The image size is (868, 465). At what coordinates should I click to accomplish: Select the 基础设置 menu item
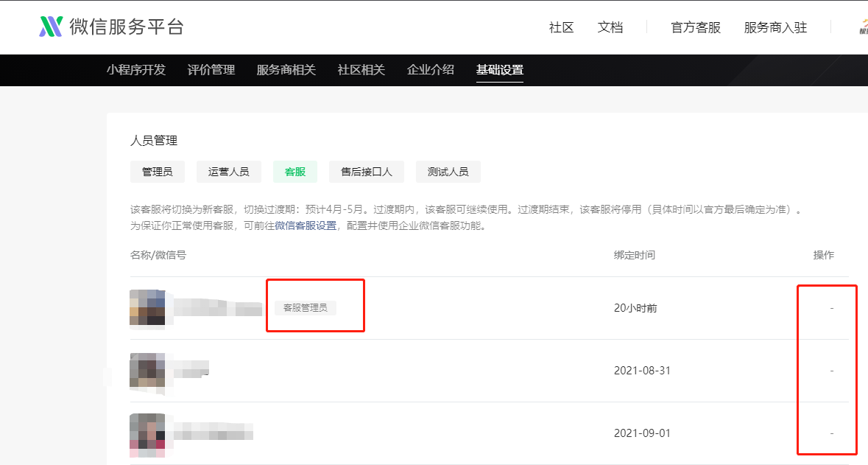tap(500, 70)
